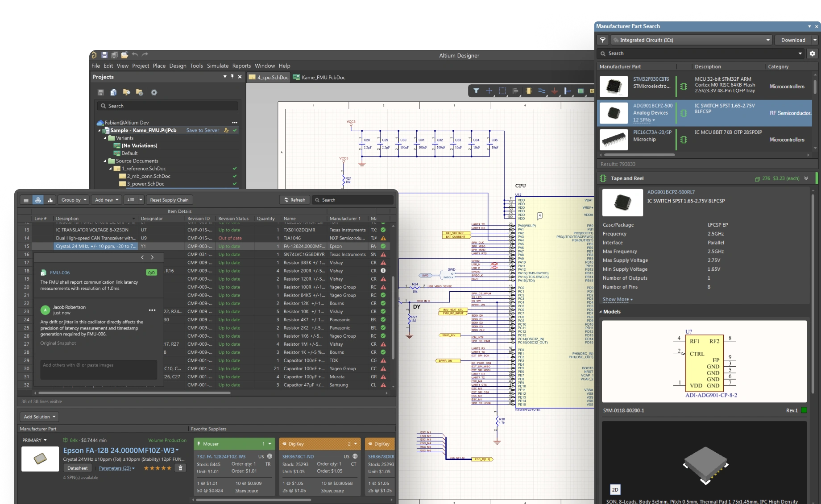The width and height of the screenshot is (821, 504).
Task: Toggle the pin on first DigiKey supplier card
Action: [x=284, y=444]
